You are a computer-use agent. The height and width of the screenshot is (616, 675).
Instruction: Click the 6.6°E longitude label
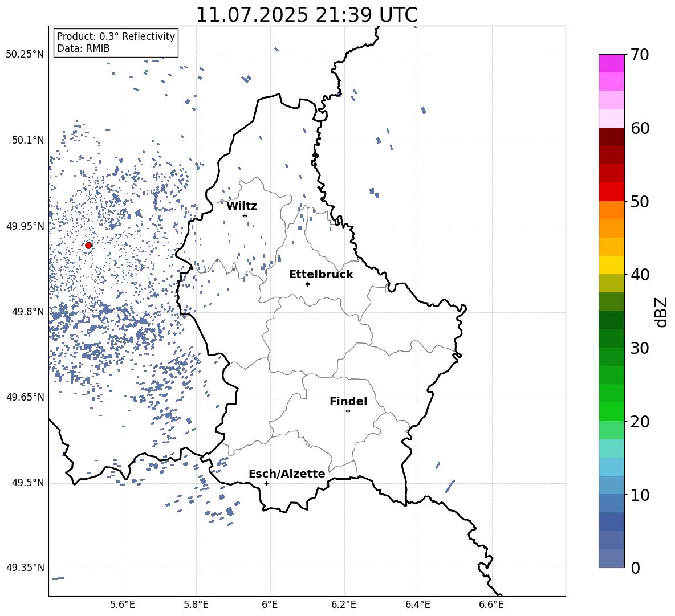coord(491,605)
